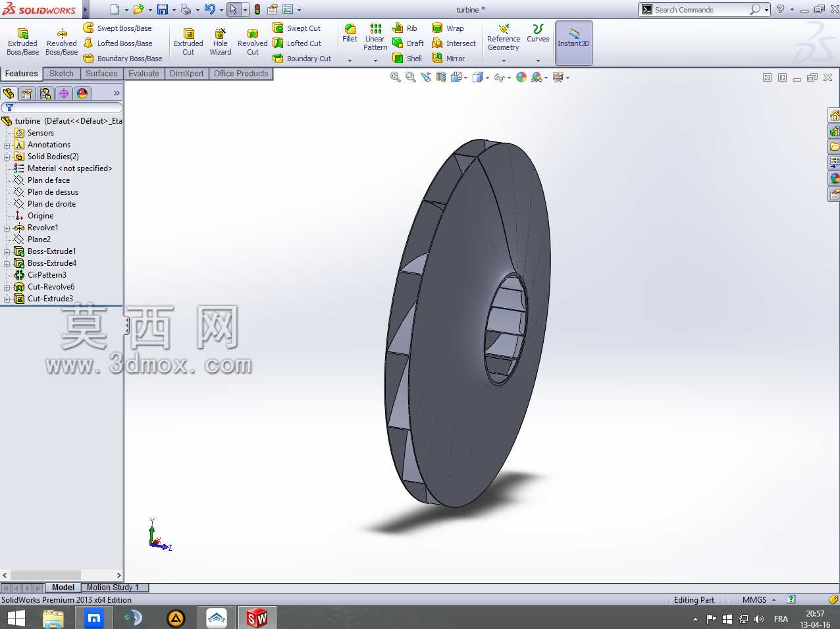Image resolution: width=840 pixels, height=629 pixels.
Task: Expand the Boss-Extrude4 feature node
Action: pyautogui.click(x=7, y=264)
